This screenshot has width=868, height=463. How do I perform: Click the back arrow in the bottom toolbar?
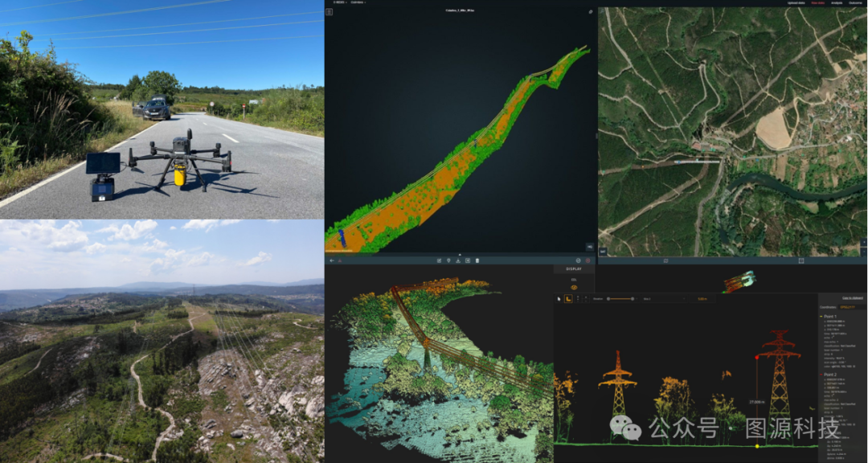pyautogui.click(x=331, y=260)
